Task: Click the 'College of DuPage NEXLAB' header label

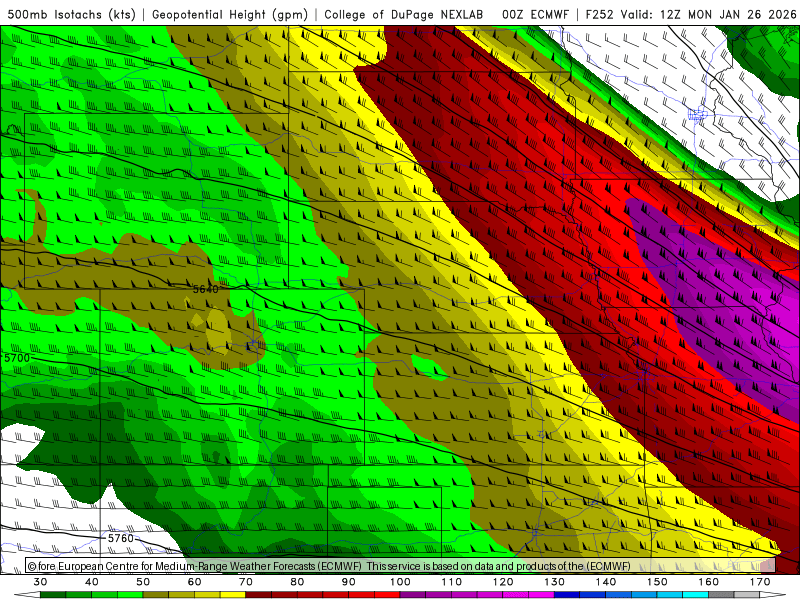Action: pos(404,15)
